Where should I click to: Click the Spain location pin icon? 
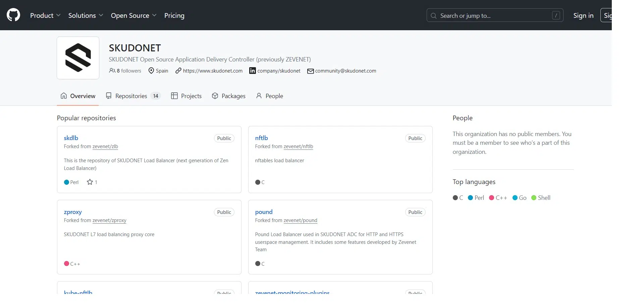coord(151,71)
